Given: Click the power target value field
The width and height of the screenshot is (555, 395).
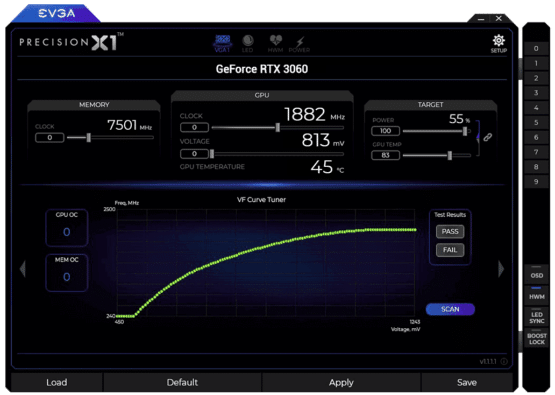Looking at the screenshot, I should point(385,131).
